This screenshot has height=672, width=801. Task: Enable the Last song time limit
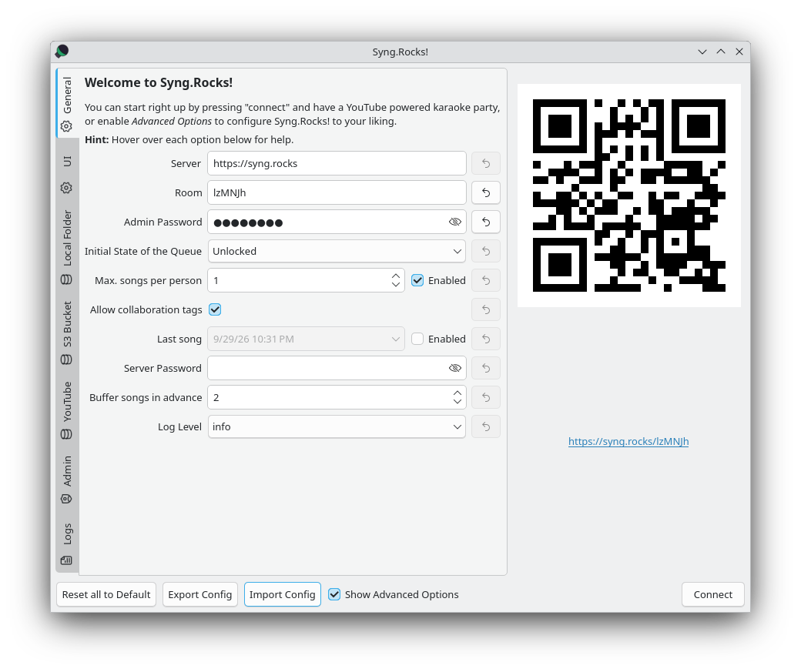pos(417,339)
